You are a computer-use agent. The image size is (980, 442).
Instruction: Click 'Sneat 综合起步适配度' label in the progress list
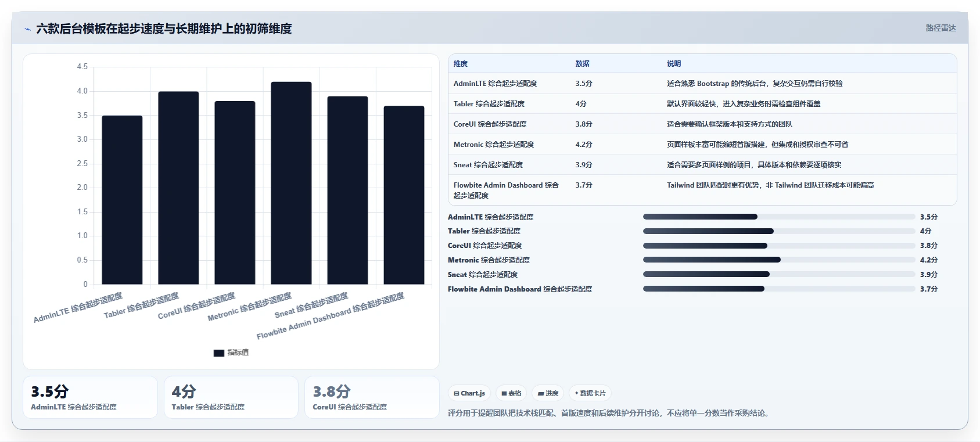483,275
